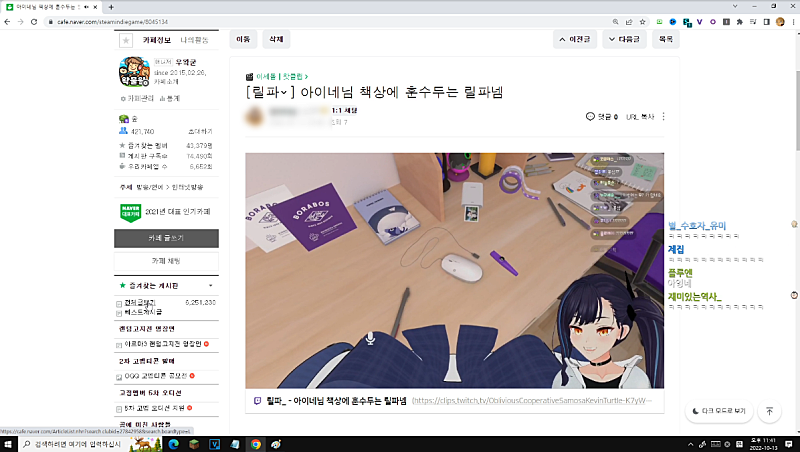Open the Chrome profile avatar
Image resolution: width=800 pixels, height=452 pixels.
(x=780, y=22)
